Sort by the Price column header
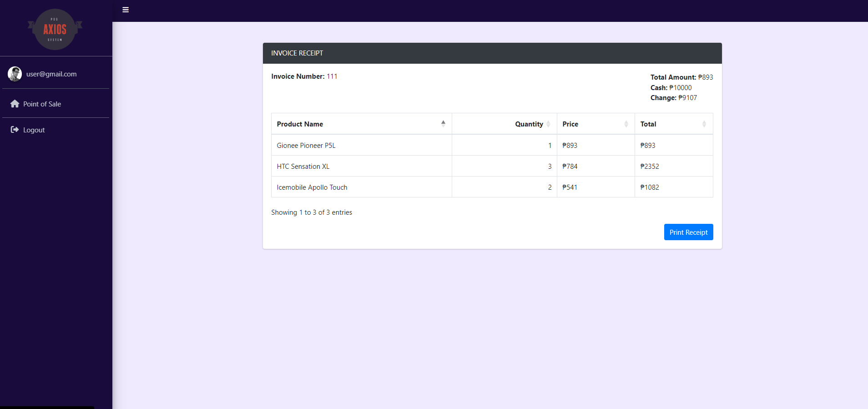Viewport: 868px width, 409px height. pos(595,124)
